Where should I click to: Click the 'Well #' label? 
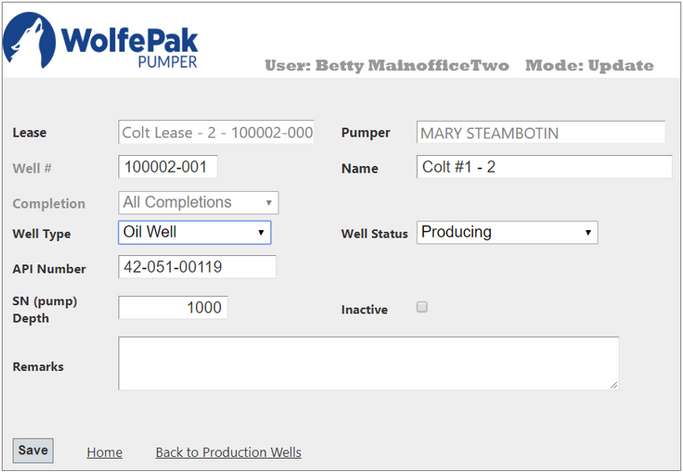point(32,168)
